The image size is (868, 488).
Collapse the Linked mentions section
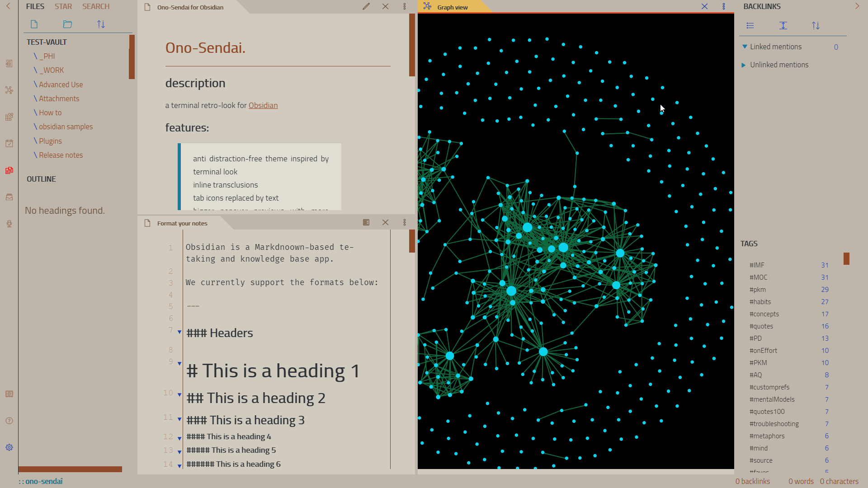coord(745,47)
